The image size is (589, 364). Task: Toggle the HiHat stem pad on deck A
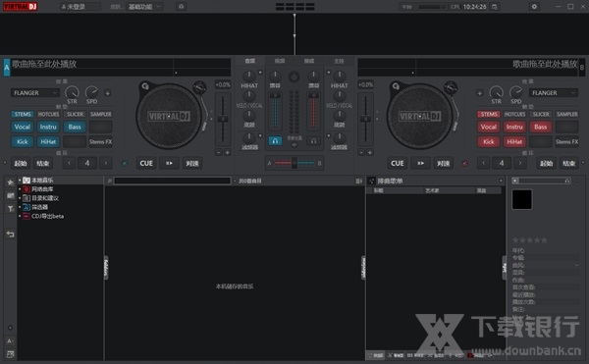[x=48, y=141]
